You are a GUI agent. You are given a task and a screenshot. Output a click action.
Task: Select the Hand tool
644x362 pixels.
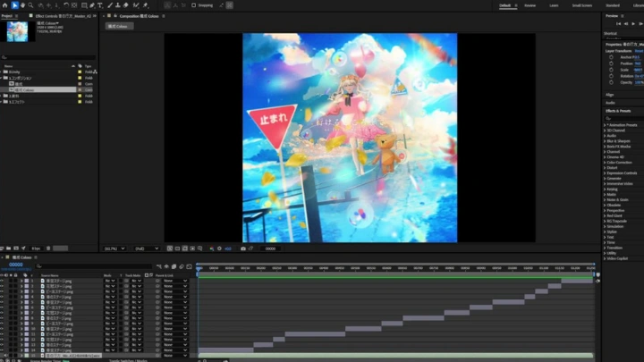click(22, 5)
